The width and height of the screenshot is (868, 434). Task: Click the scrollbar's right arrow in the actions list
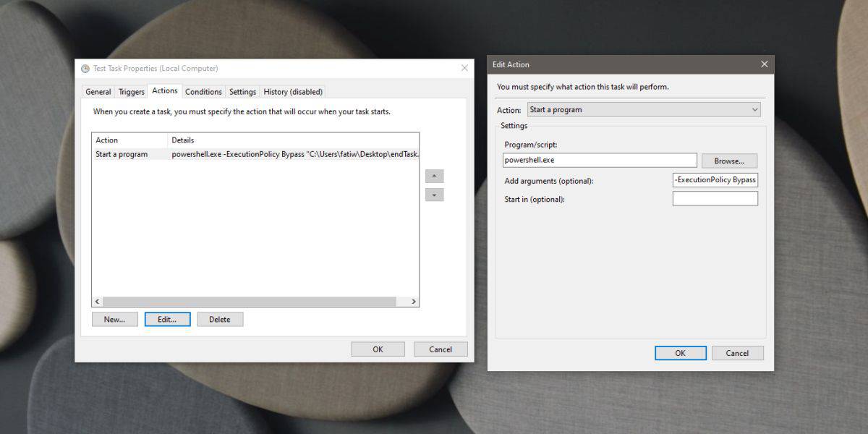pyautogui.click(x=414, y=302)
